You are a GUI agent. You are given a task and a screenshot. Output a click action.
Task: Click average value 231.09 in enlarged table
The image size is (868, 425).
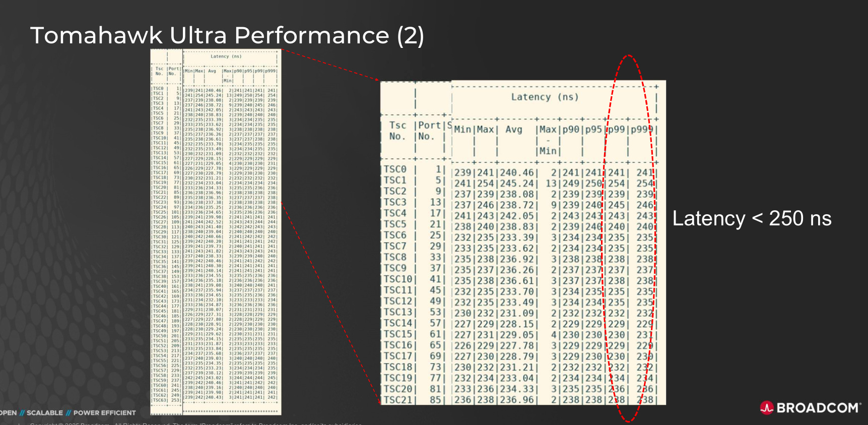(517, 314)
